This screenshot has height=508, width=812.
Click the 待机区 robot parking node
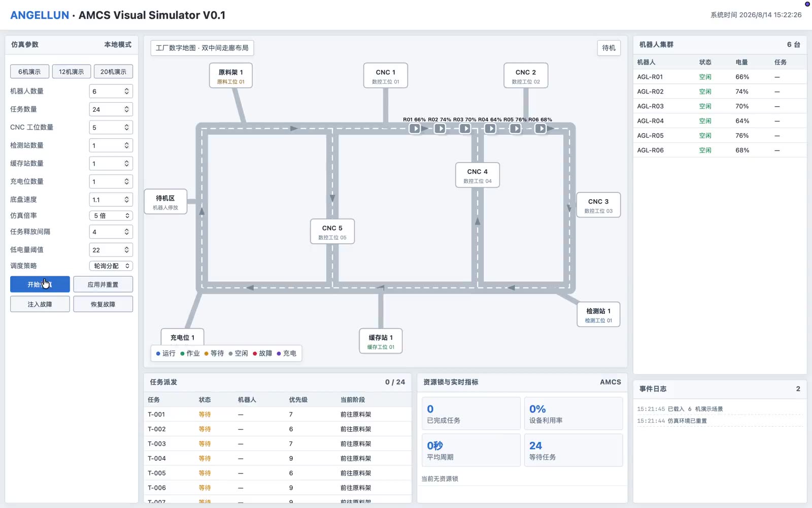165,202
